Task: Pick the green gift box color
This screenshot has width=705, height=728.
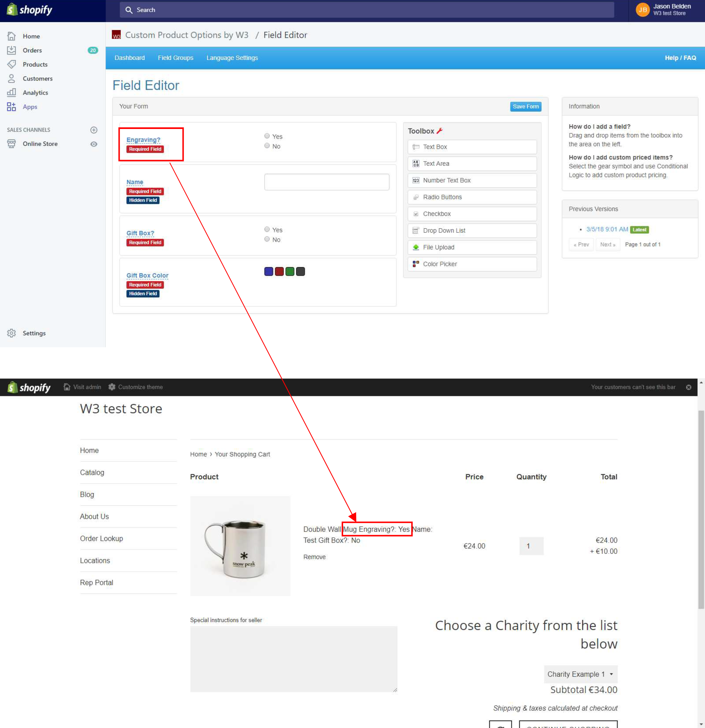Action: click(290, 272)
